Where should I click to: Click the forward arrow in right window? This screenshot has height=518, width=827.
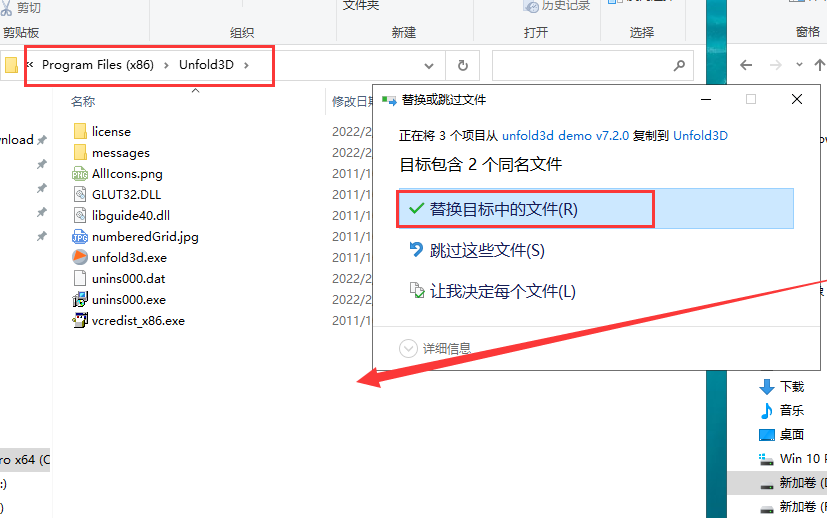point(775,65)
